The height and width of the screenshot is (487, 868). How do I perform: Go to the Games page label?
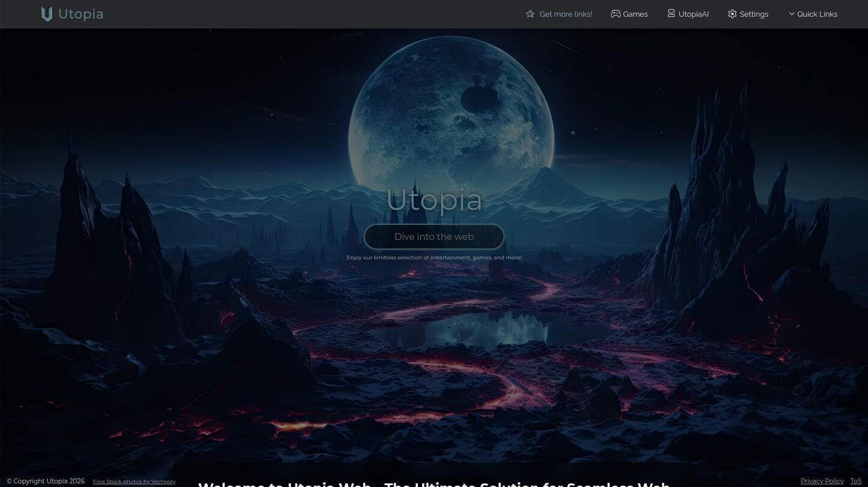coord(635,14)
